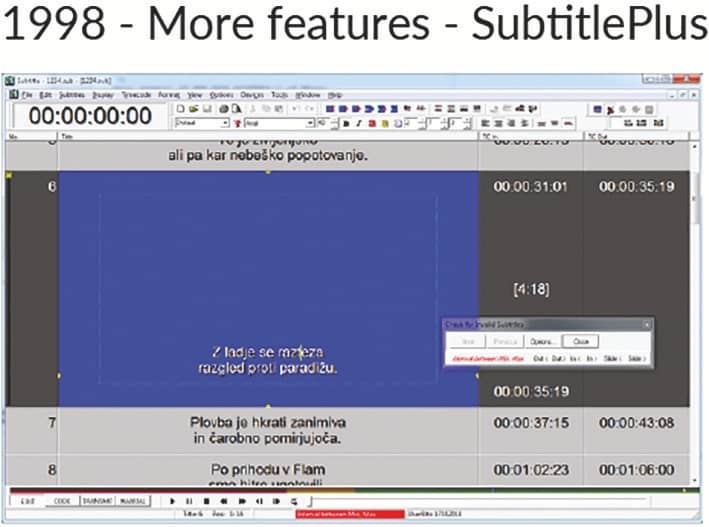This screenshot has height=527, width=709.
Task: Open the style dropdown showing Default
Action: (202, 123)
